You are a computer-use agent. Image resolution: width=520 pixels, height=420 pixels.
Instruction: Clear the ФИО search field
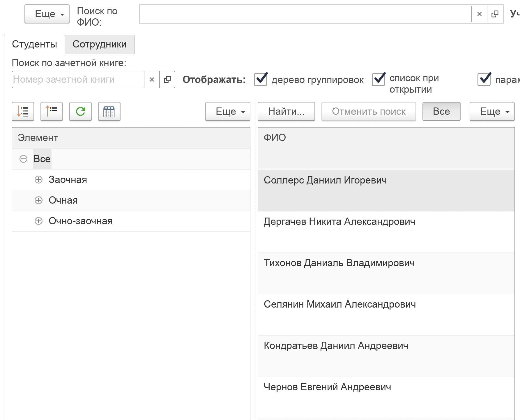(x=479, y=14)
